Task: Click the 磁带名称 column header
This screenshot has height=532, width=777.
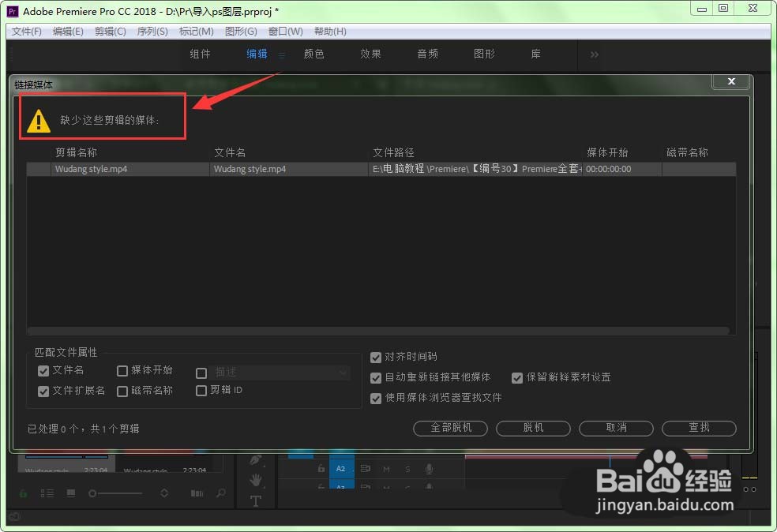Action: pyautogui.click(x=687, y=152)
